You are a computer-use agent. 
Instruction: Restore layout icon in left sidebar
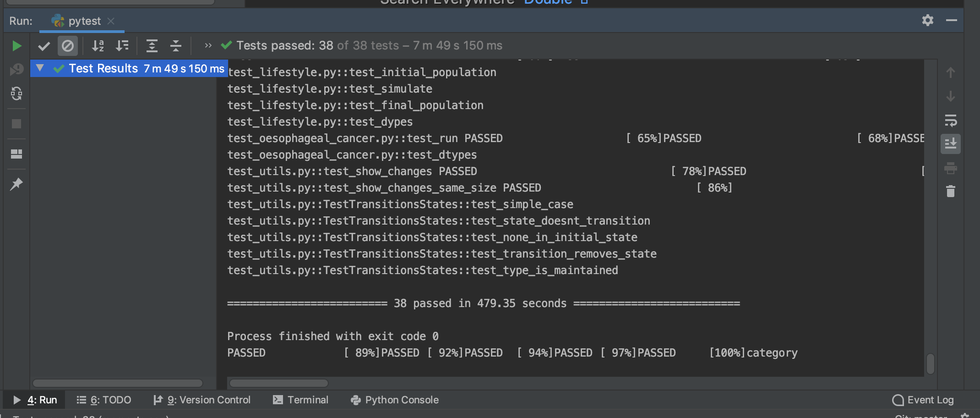tap(16, 154)
